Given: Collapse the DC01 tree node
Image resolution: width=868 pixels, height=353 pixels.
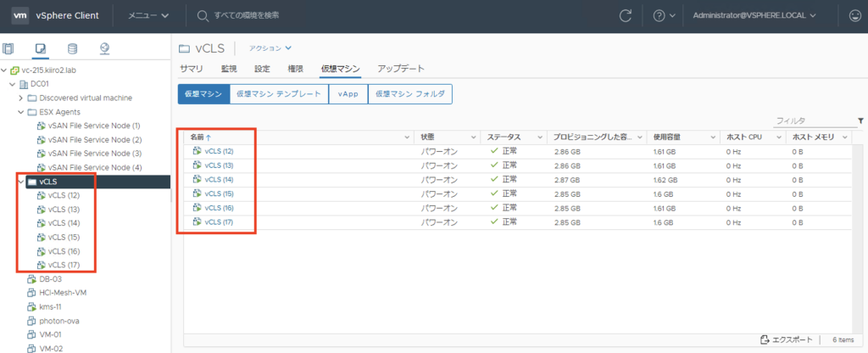Looking at the screenshot, I should click(13, 84).
